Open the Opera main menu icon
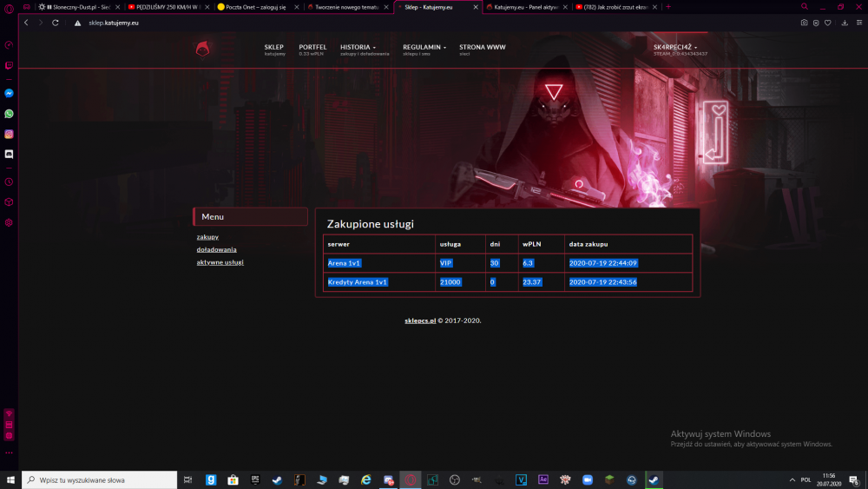 click(9, 9)
